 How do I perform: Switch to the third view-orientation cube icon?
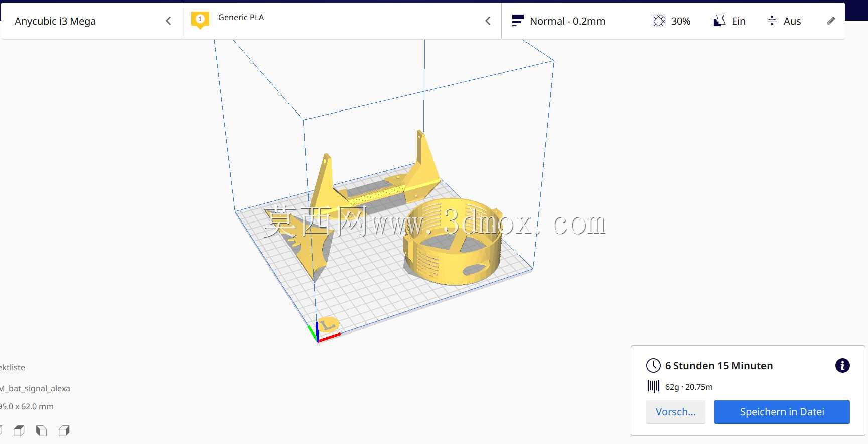(x=42, y=430)
